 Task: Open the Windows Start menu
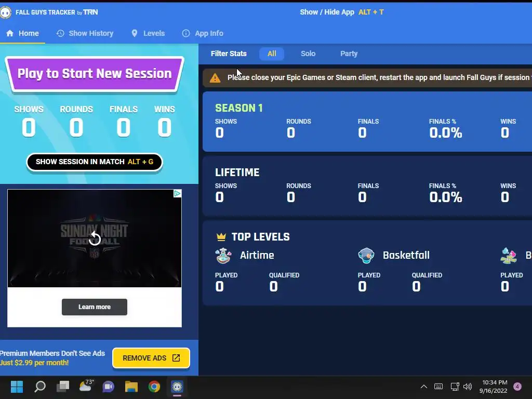[17, 387]
